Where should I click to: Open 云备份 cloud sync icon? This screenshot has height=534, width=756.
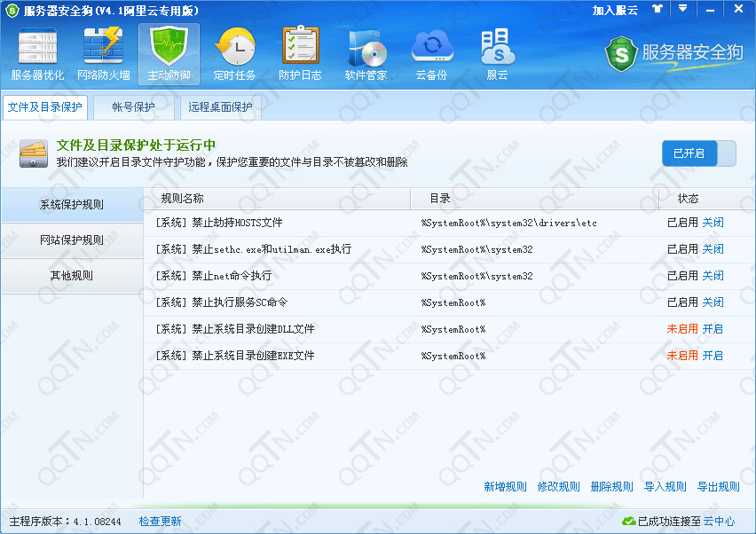(432, 54)
